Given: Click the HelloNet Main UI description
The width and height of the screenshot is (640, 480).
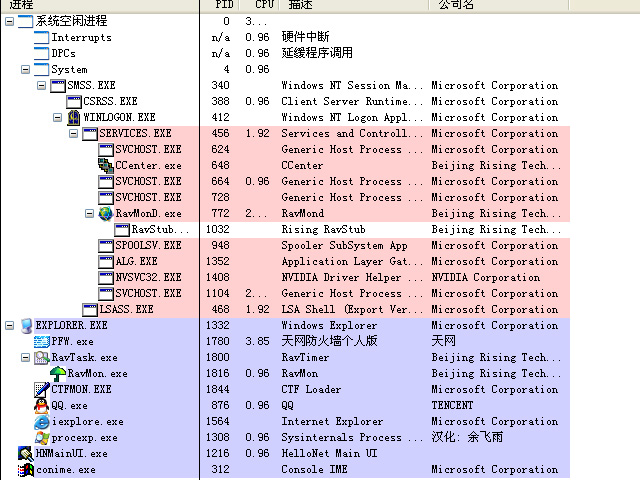Looking at the screenshot, I should click(329, 453).
